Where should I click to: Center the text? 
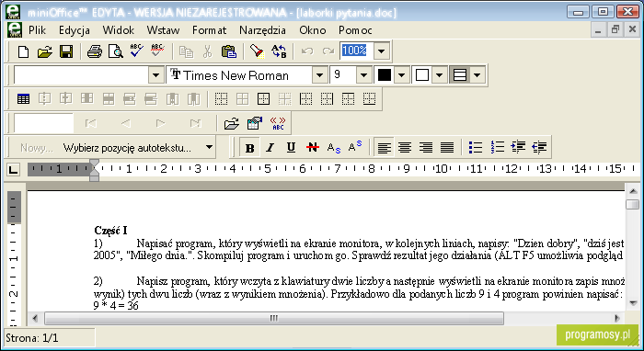[405, 147]
